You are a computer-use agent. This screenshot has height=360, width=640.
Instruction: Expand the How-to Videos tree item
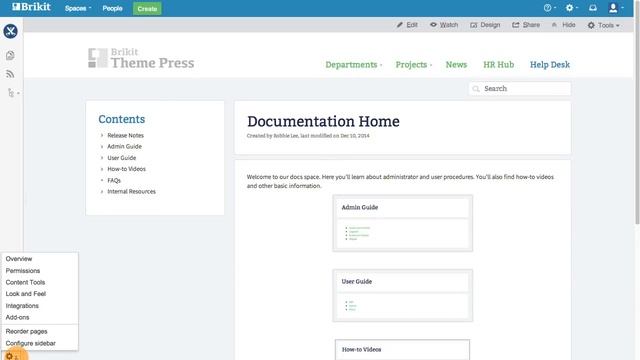click(102, 169)
